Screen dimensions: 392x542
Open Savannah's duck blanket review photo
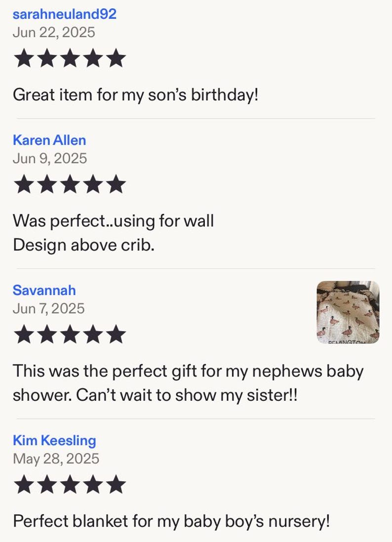click(x=348, y=312)
